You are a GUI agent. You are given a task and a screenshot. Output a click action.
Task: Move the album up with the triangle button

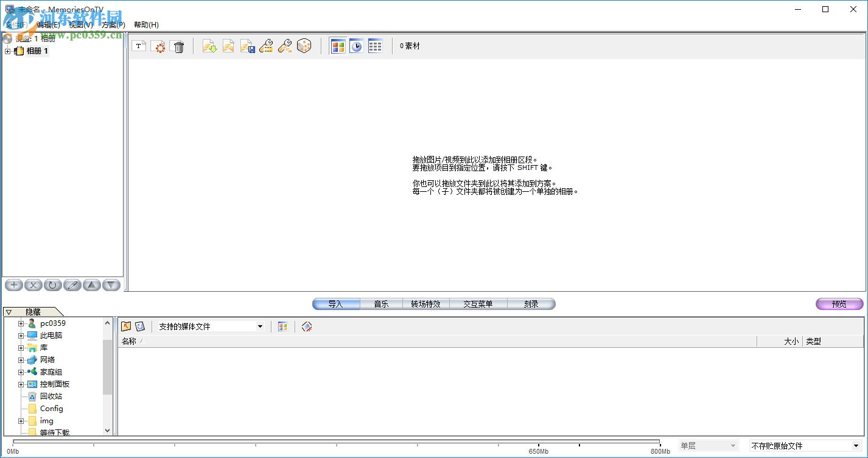(x=92, y=285)
